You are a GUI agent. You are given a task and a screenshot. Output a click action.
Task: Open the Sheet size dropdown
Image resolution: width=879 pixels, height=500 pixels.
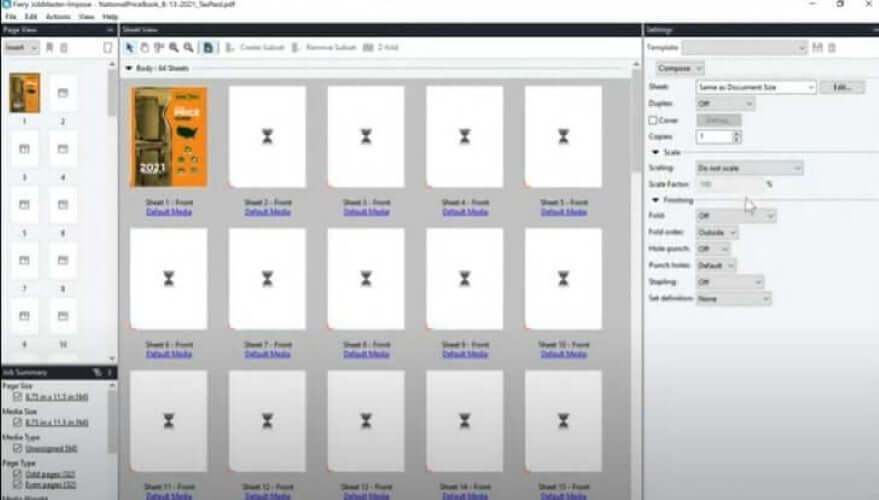(756, 87)
